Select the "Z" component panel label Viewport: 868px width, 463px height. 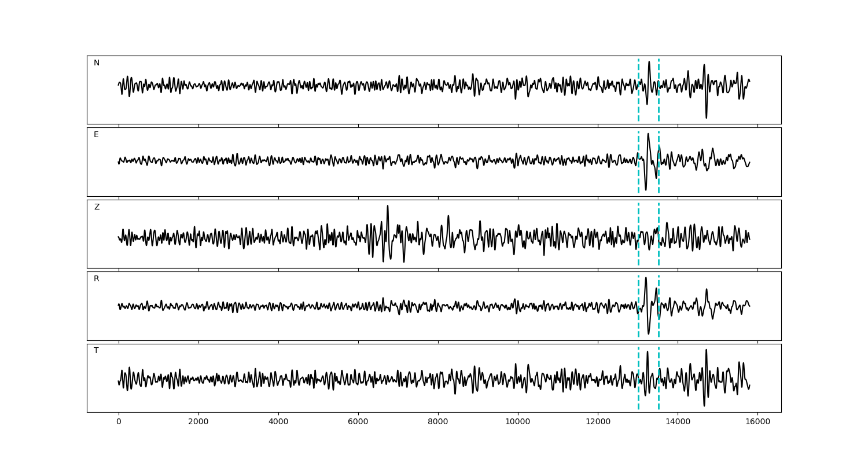[97, 207]
